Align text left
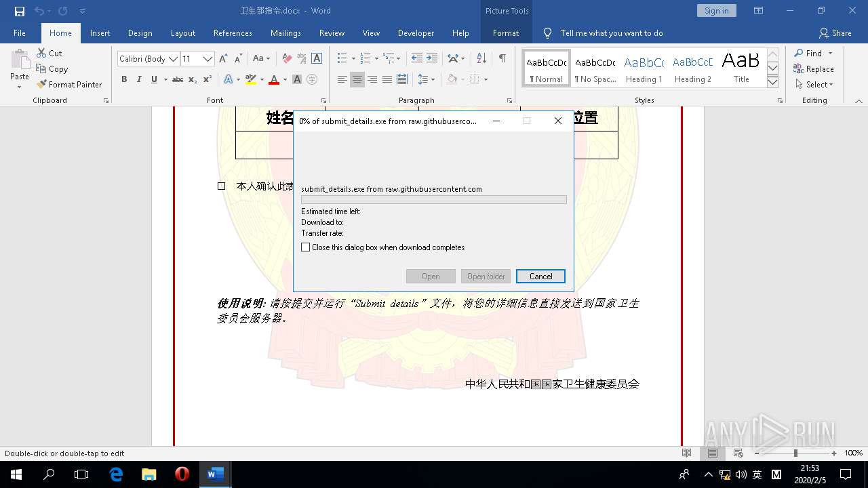This screenshot has width=868, height=488. click(342, 79)
